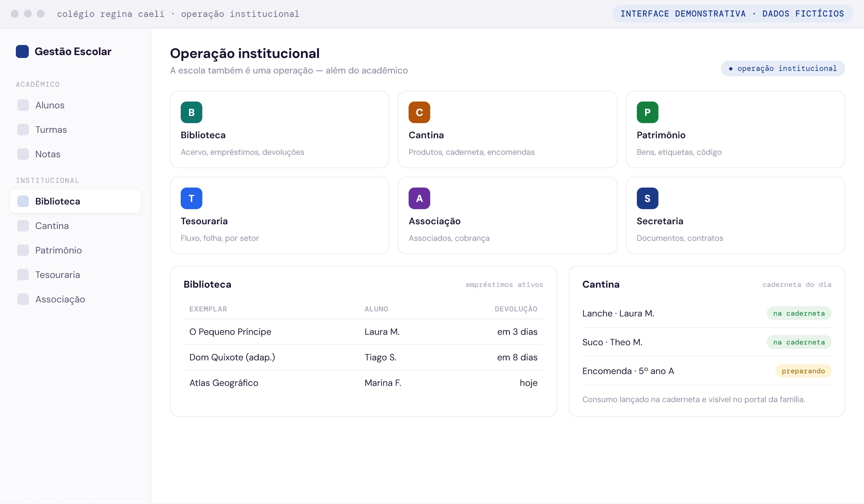Click the 'caderneta do dia' label
Viewport: 864px width, 504px height.
pyautogui.click(x=797, y=284)
